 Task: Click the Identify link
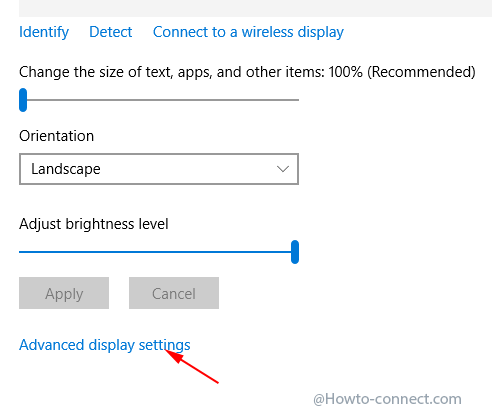[x=44, y=32]
